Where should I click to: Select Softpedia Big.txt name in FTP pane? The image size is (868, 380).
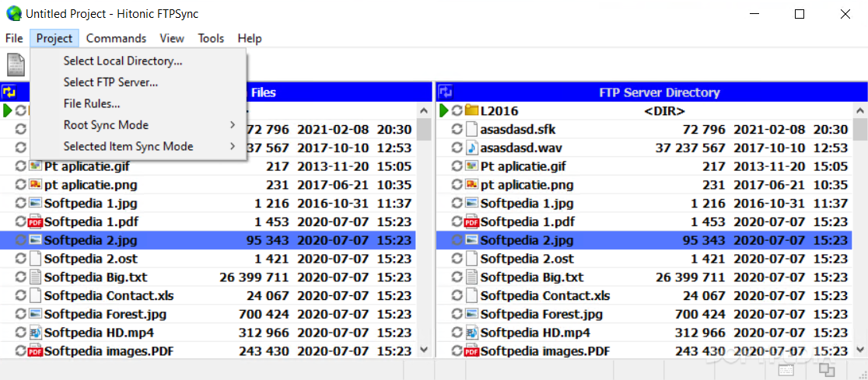(x=532, y=277)
